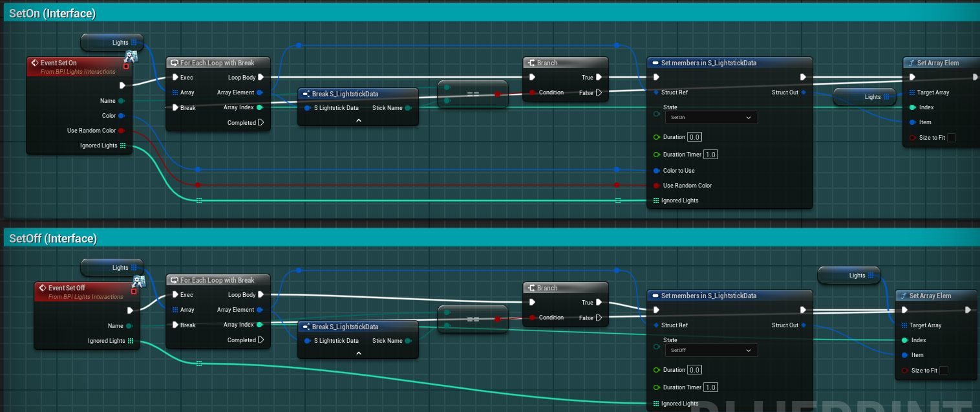
Task: Enable Size to Fit checkbox in SetOn graph
Action: pos(951,138)
